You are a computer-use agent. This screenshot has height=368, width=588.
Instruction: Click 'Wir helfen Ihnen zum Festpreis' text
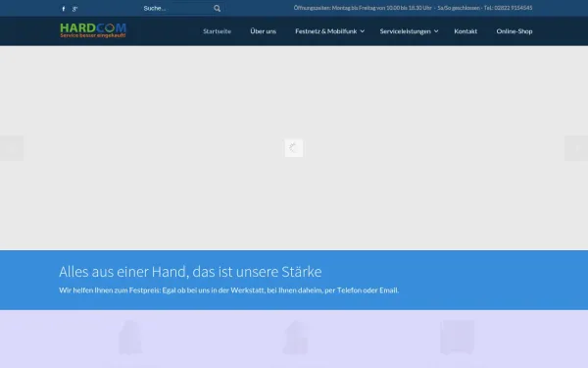pyautogui.click(x=228, y=290)
